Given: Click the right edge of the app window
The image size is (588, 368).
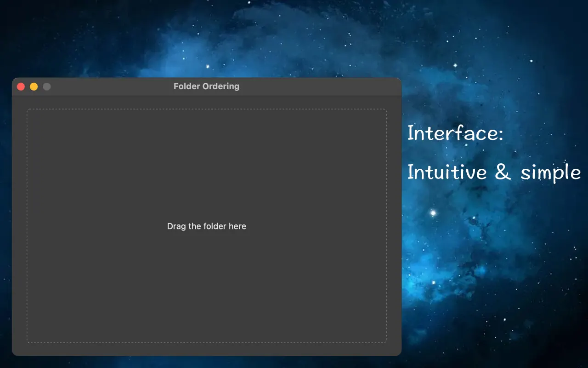Looking at the screenshot, I should point(400,216).
